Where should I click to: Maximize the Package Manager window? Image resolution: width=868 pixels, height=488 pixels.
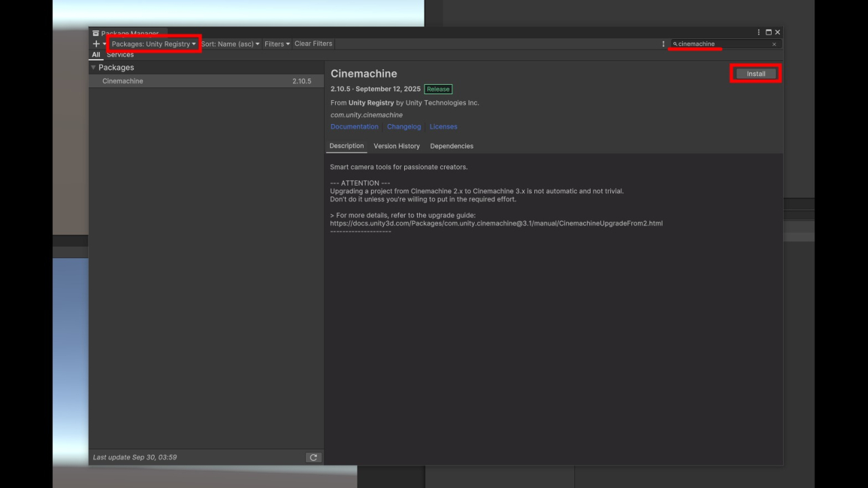click(x=768, y=33)
